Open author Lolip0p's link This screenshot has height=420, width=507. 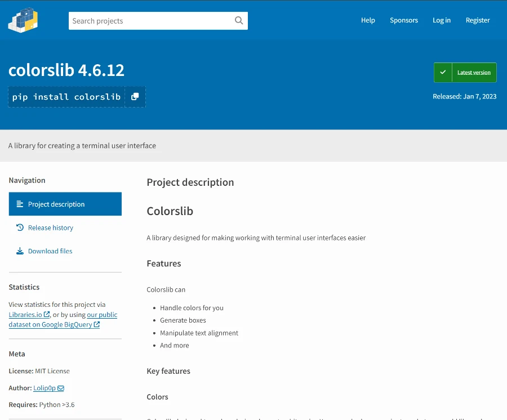(x=45, y=388)
